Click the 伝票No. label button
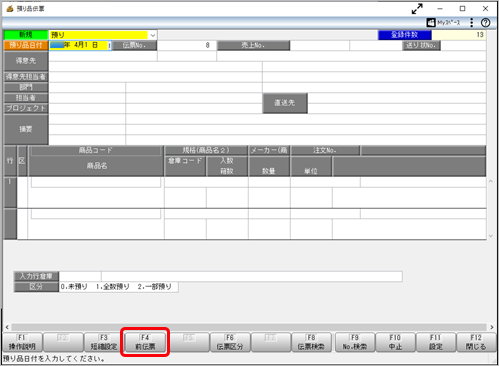The image size is (499, 366). pos(134,45)
